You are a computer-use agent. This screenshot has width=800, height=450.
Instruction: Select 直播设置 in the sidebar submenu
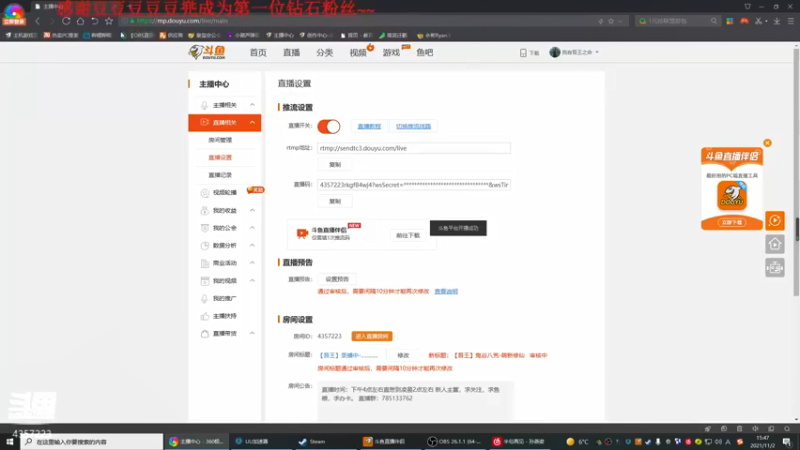pyautogui.click(x=220, y=158)
